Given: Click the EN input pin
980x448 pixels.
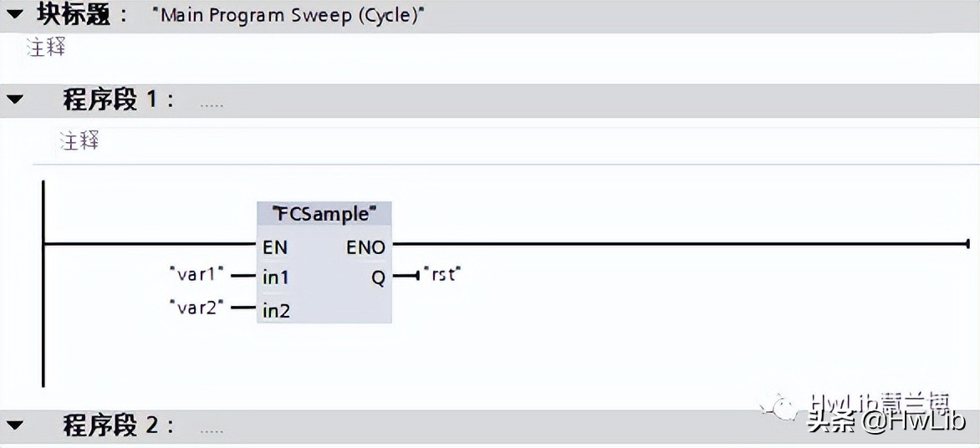Looking at the screenshot, I should point(275,247).
